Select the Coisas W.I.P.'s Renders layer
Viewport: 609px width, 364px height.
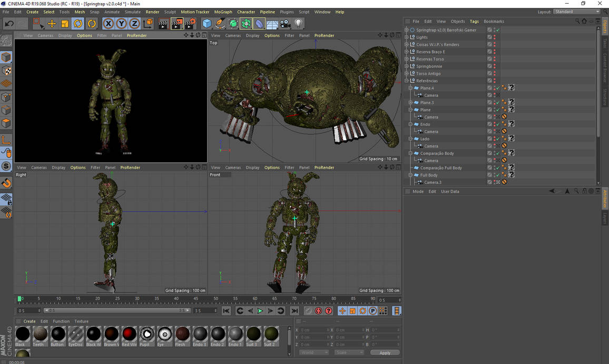[437, 45]
